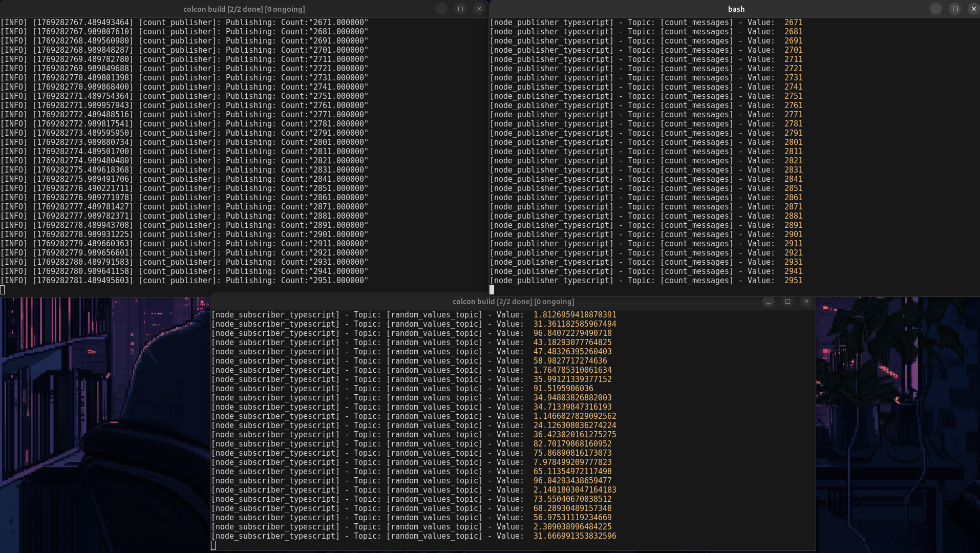This screenshot has width=980, height=553.
Task: Maximize the count_publisher log terminal window
Action: pos(460,9)
